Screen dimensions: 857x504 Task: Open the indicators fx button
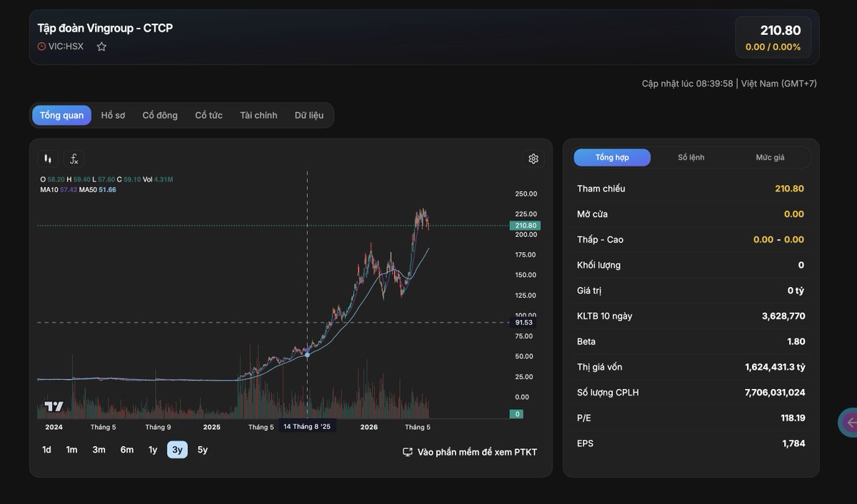(74, 158)
